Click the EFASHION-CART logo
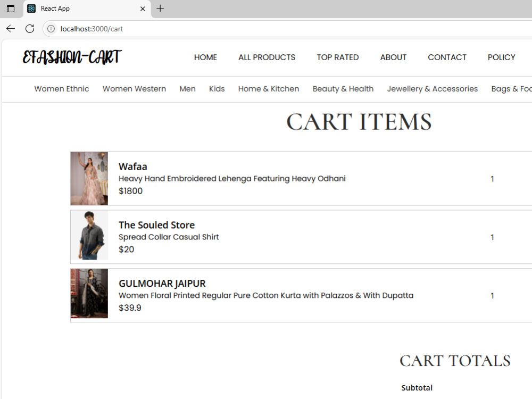The height and width of the screenshot is (399, 532). (72, 57)
